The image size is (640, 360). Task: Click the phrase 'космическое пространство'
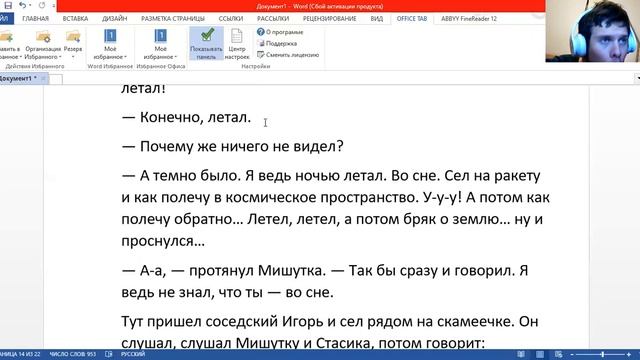coord(322,198)
